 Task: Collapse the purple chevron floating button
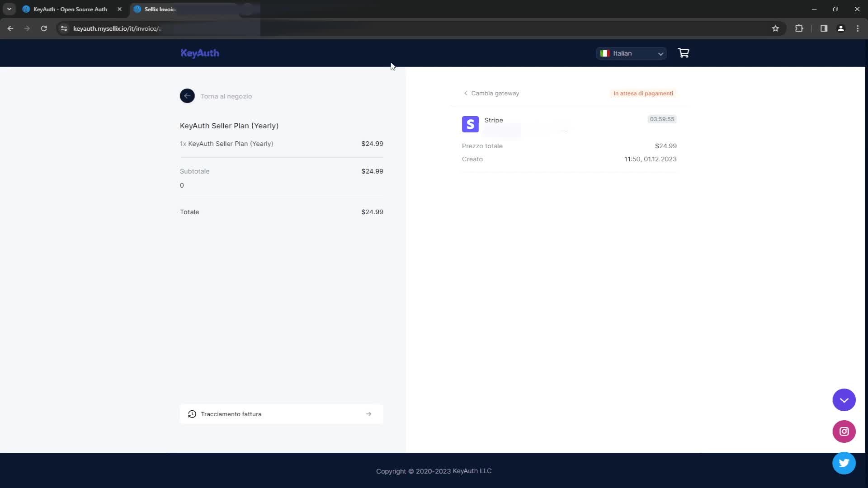(844, 400)
